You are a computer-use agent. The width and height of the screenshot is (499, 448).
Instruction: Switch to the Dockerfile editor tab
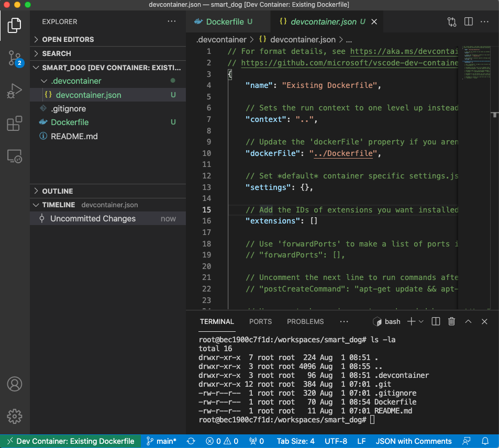coord(225,22)
